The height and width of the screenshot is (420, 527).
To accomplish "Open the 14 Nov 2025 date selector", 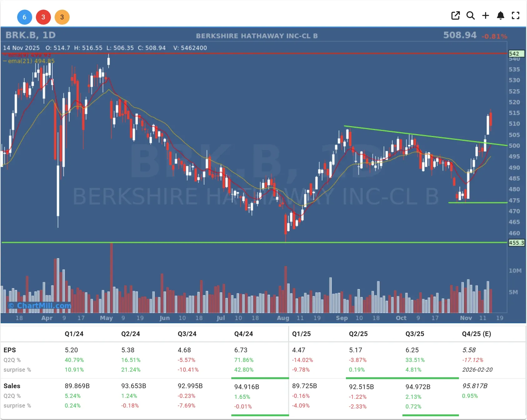I will pyautogui.click(x=21, y=48).
